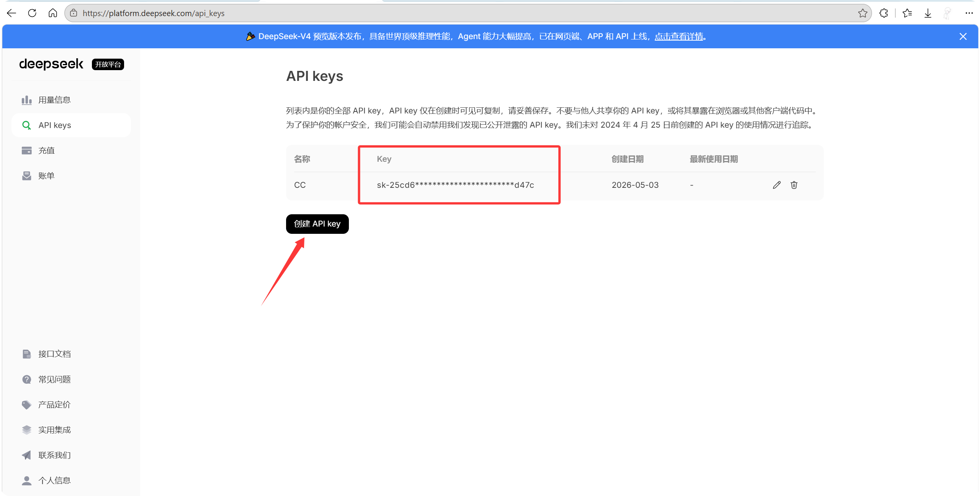Click the key name CC
The height and width of the screenshot is (496, 980).
tap(300, 185)
